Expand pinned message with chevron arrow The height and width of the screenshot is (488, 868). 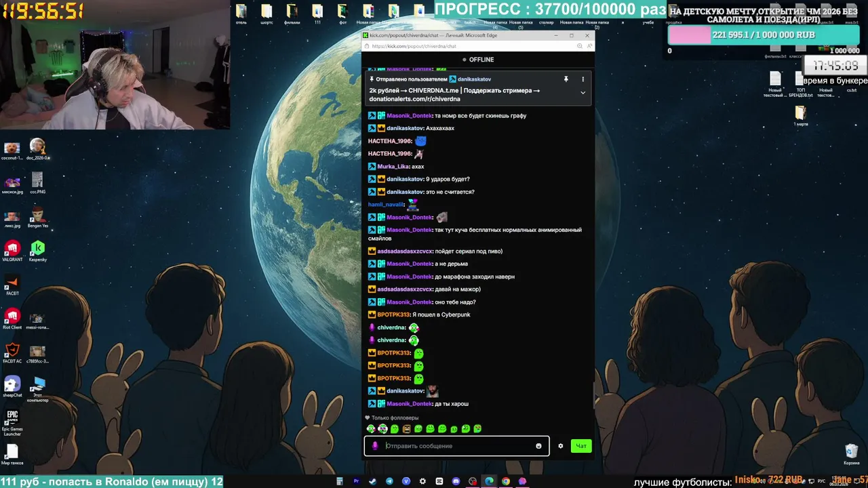[583, 93]
